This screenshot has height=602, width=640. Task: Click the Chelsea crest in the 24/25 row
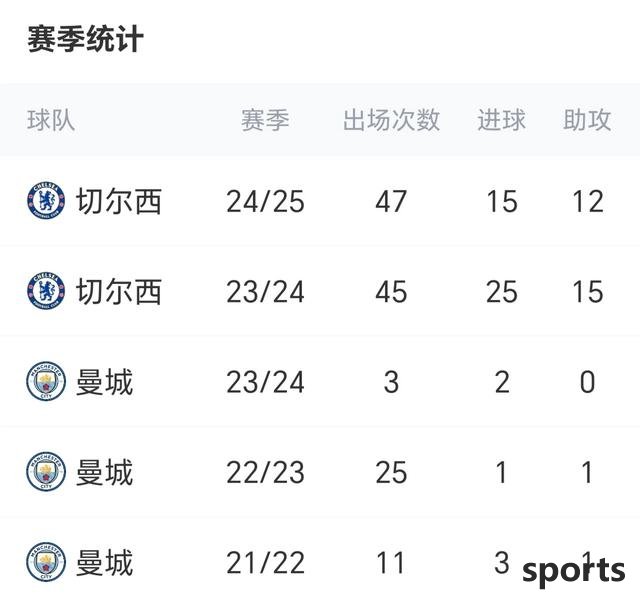pos(46,201)
